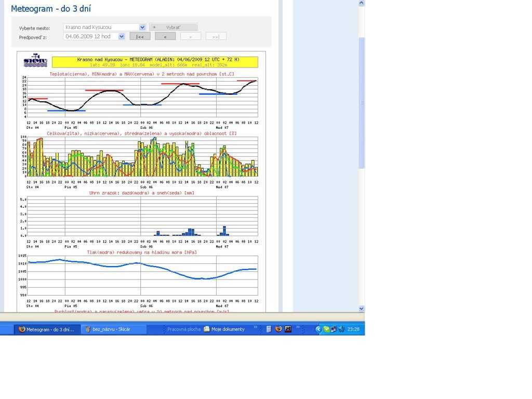Click 'Pracovná plocha' toolbar in taskbar
This screenshot has width=532, height=399.
tap(183, 329)
